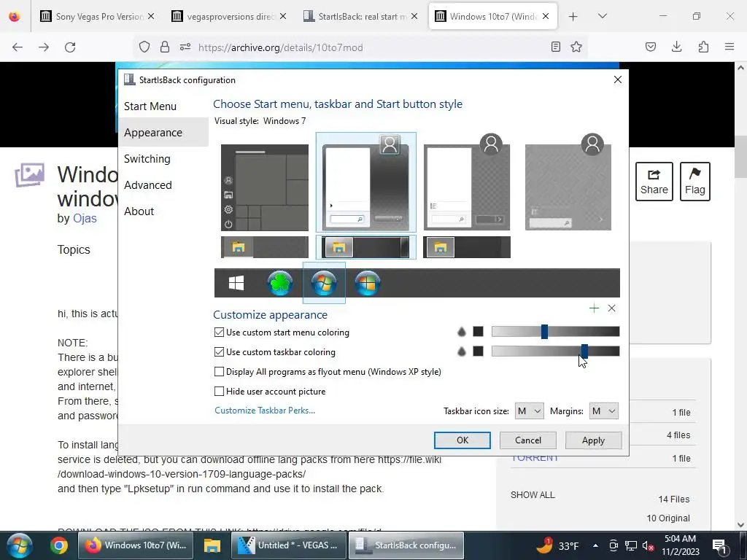
Task: Enable Hide user account picture
Action: [x=219, y=392]
